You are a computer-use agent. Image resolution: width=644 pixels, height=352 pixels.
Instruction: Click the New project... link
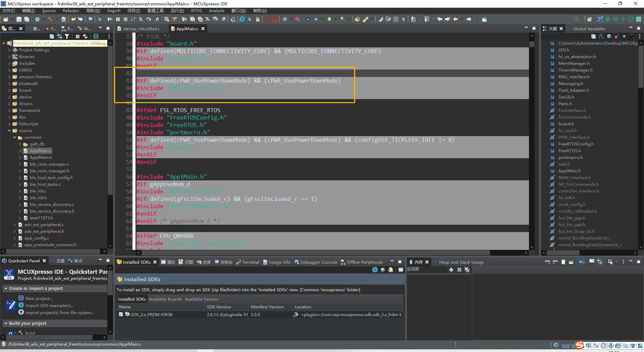point(39,298)
